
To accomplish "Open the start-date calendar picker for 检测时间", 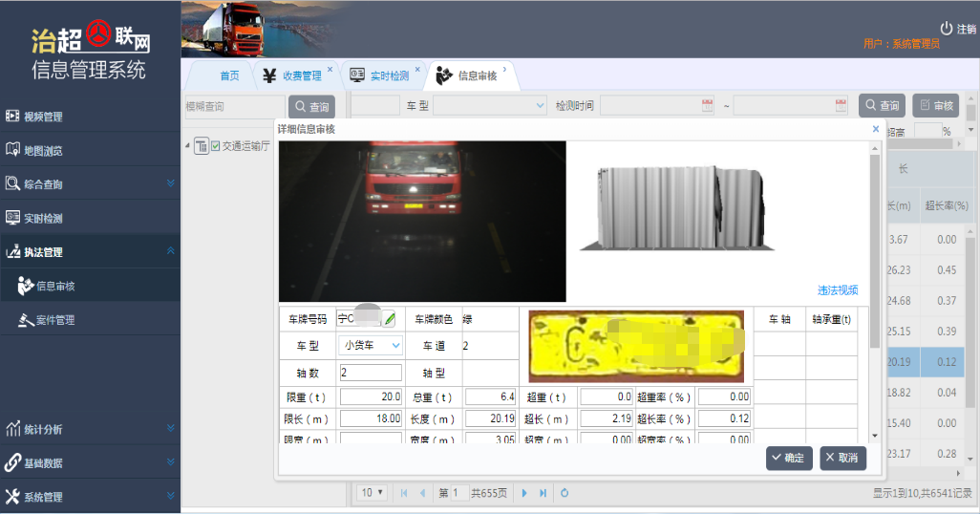I will tap(707, 105).
